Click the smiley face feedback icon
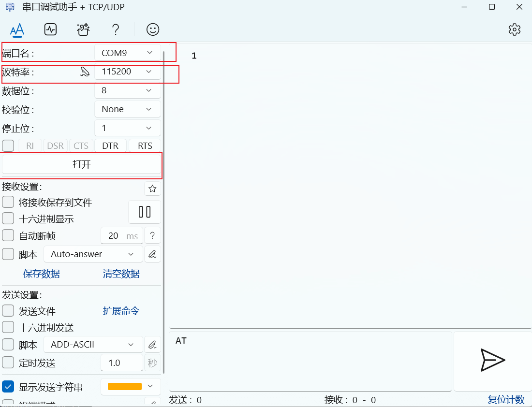This screenshot has height=407, width=532. tap(153, 29)
